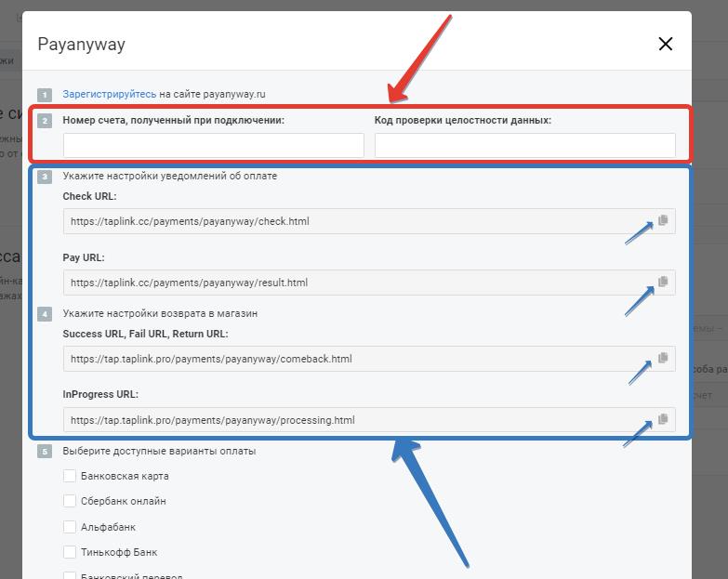728x579 pixels.
Task: Select the Check URL text field
Action: (x=369, y=221)
